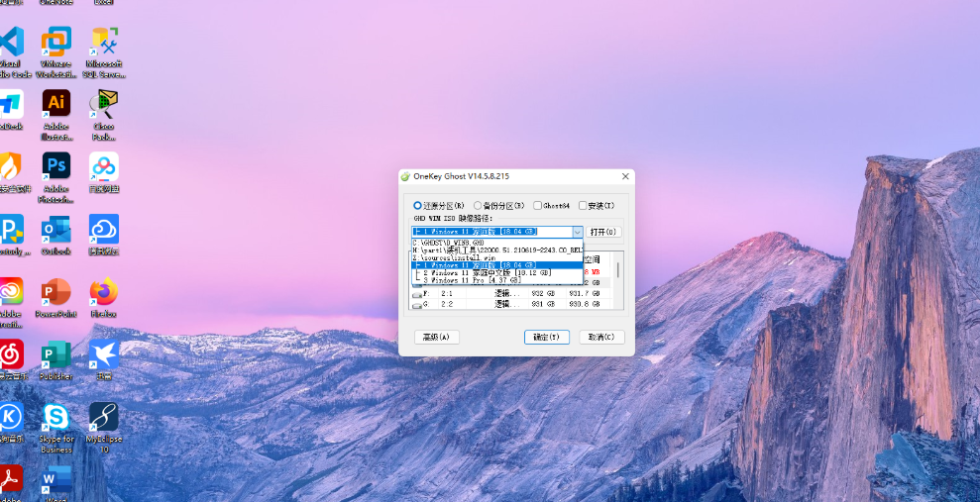
Task: Select the Adobe Photoshop desktop icon
Action: [x=56, y=177]
